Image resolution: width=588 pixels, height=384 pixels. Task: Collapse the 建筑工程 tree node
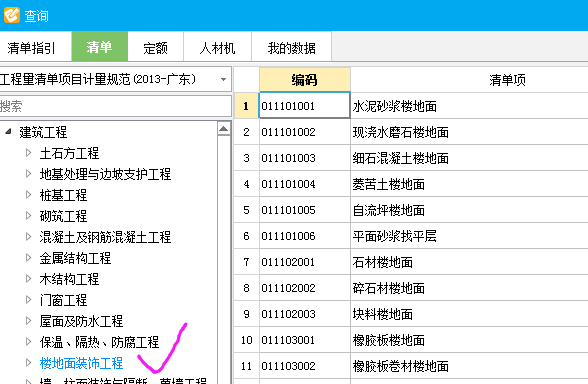click(9, 131)
